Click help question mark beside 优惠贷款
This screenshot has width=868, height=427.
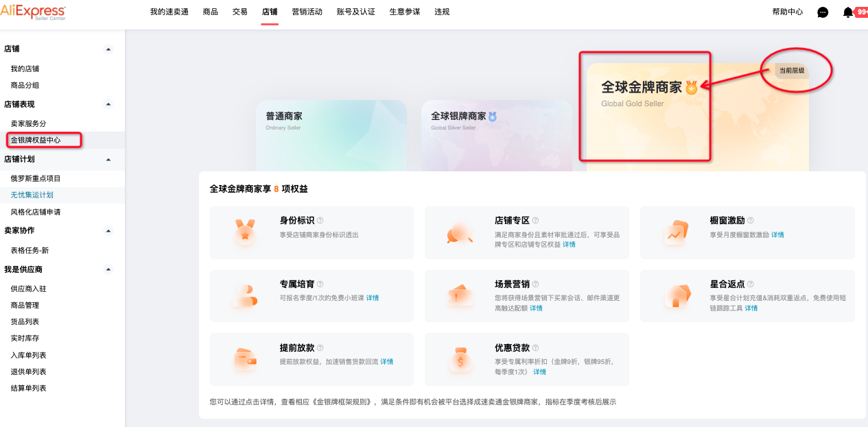[535, 347]
